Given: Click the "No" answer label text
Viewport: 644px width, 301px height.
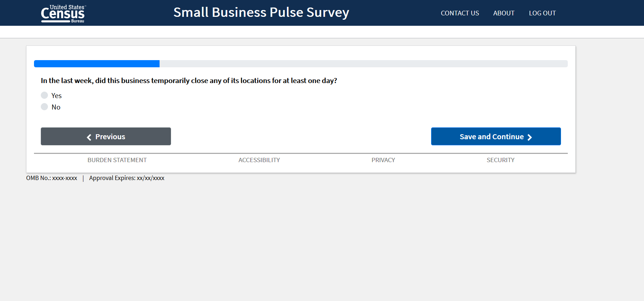Looking at the screenshot, I should [56, 107].
